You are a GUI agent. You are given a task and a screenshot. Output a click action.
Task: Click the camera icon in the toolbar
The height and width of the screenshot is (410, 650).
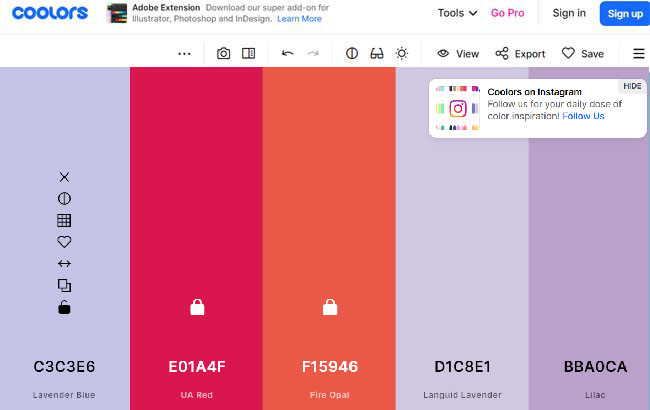[x=224, y=53]
